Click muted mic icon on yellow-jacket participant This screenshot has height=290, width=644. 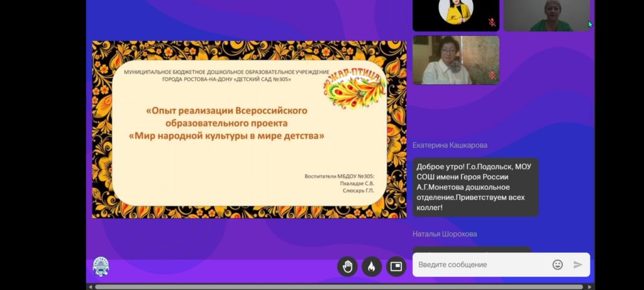[x=492, y=22]
